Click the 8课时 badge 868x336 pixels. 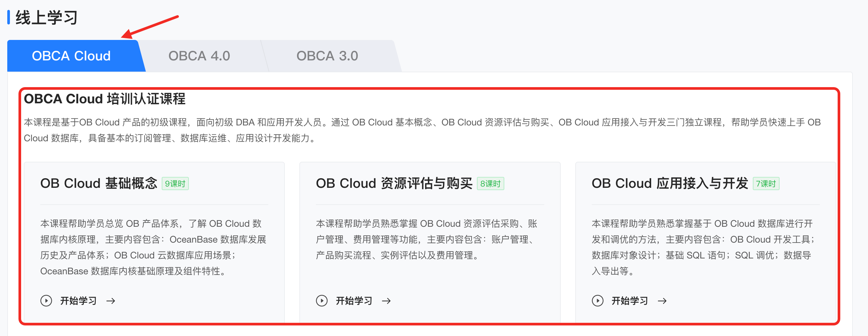490,184
